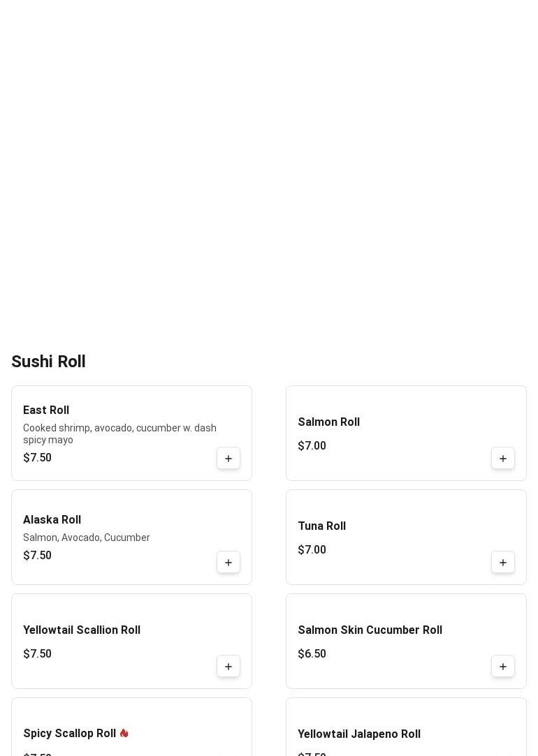Click the spicy flame icon beside Spicy Scallop Roll

pyautogui.click(x=124, y=733)
